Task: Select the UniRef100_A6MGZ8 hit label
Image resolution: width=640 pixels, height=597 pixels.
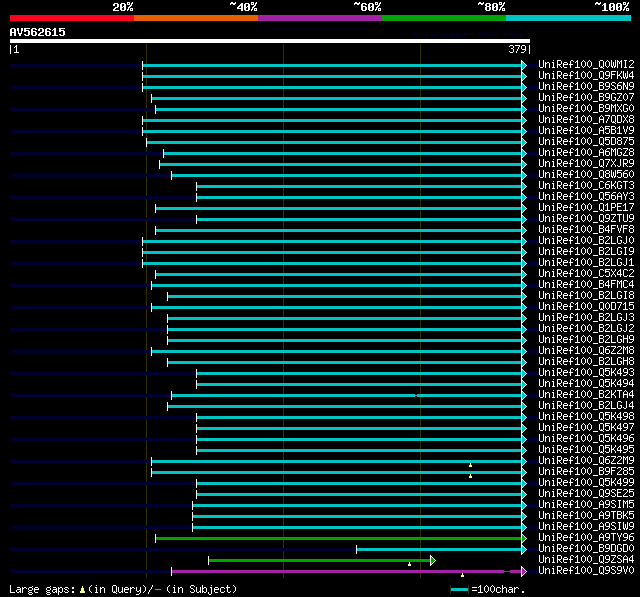Action: [x=586, y=153]
